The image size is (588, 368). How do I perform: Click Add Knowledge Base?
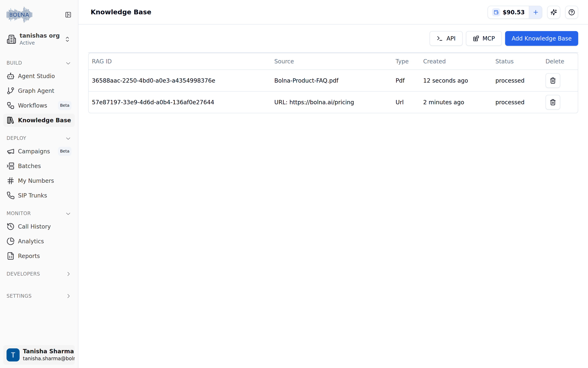tap(541, 38)
